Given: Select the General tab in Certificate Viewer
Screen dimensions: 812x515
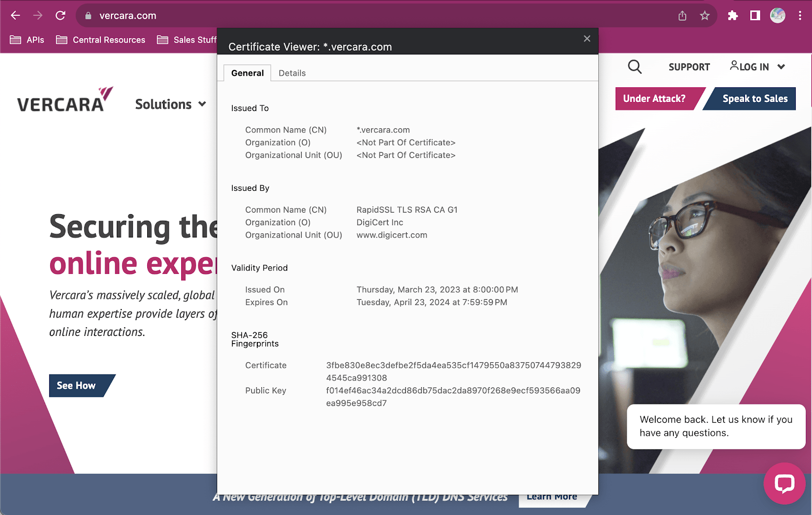Looking at the screenshot, I should 247,73.
